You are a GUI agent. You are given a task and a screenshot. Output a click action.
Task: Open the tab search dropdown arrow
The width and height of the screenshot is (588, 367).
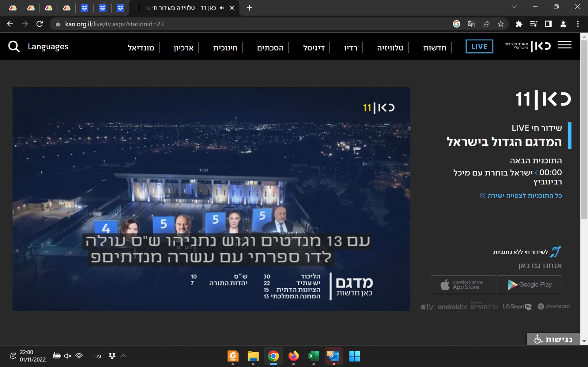(514, 7)
